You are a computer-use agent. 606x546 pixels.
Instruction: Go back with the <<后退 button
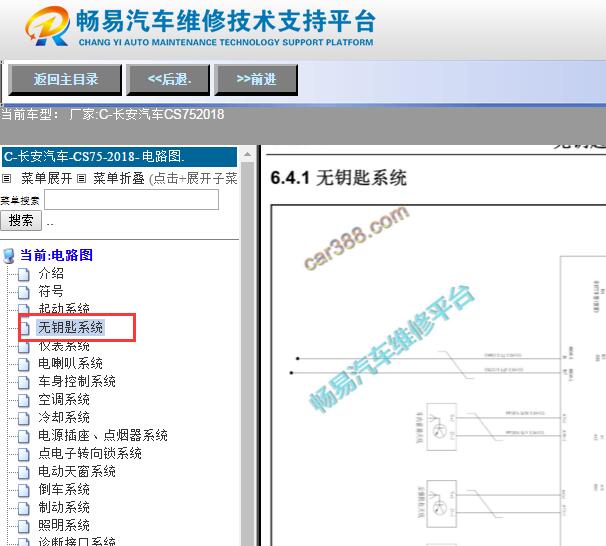click(168, 80)
